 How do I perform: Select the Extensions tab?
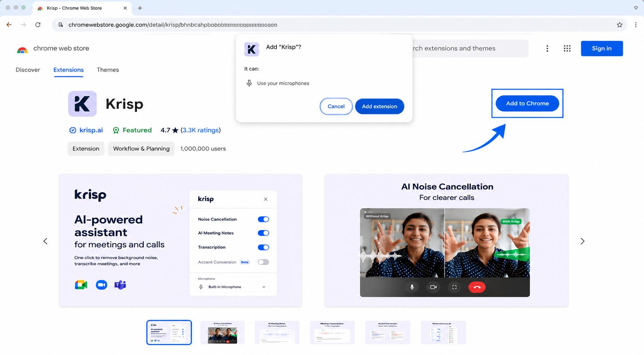pos(69,70)
